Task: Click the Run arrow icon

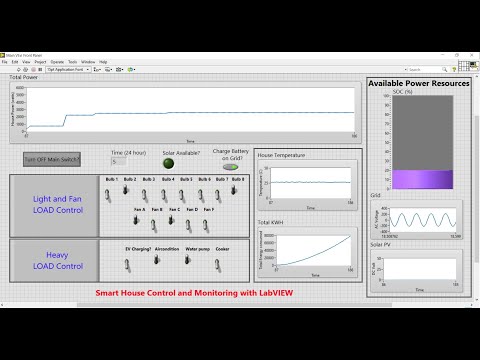Action: click(19, 69)
